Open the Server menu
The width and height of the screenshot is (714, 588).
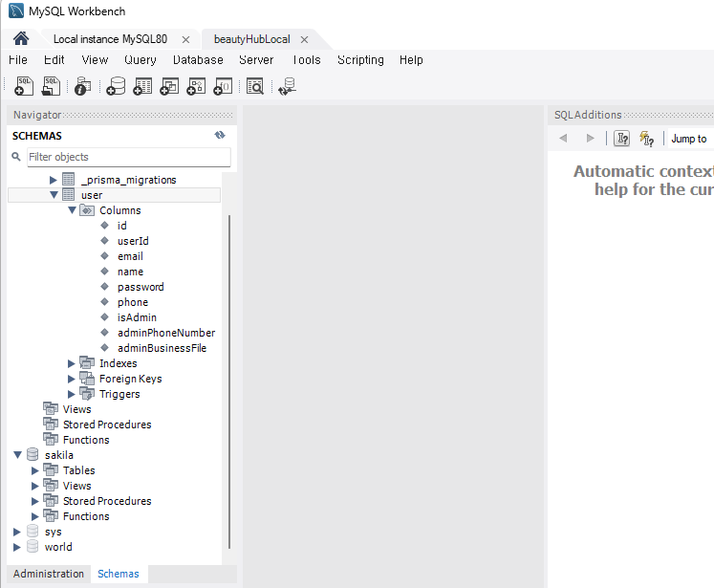256,59
